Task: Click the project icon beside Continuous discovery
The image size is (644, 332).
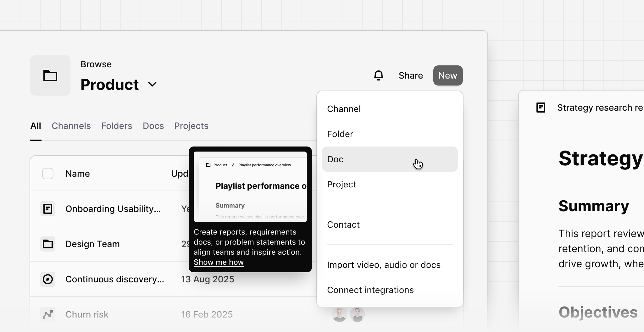Action: point(48,279)
